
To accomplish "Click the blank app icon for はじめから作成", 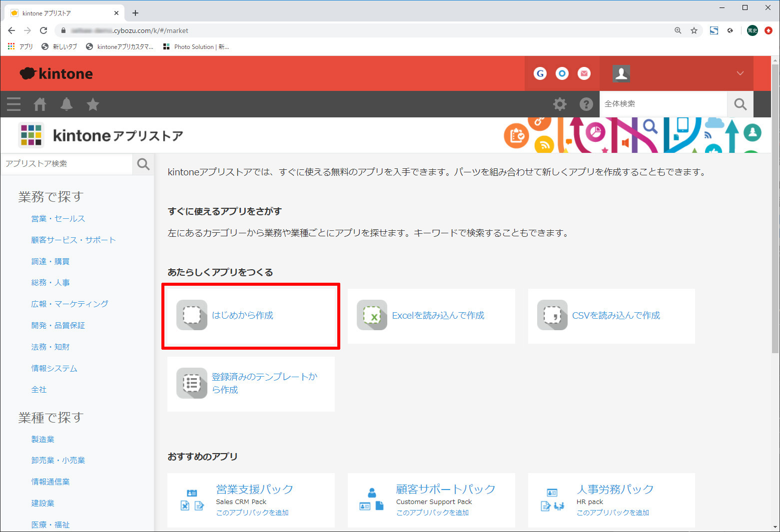I will coord(192,315).
